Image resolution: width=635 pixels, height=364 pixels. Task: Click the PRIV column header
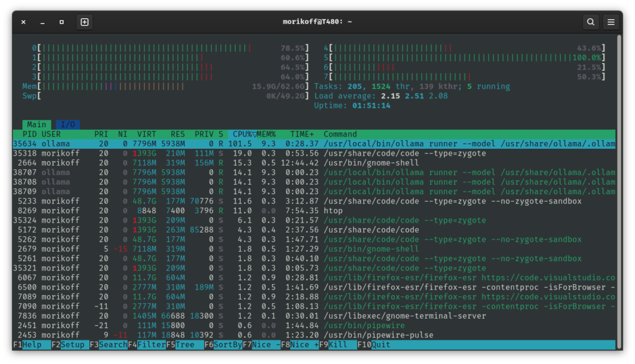[203, 134]
